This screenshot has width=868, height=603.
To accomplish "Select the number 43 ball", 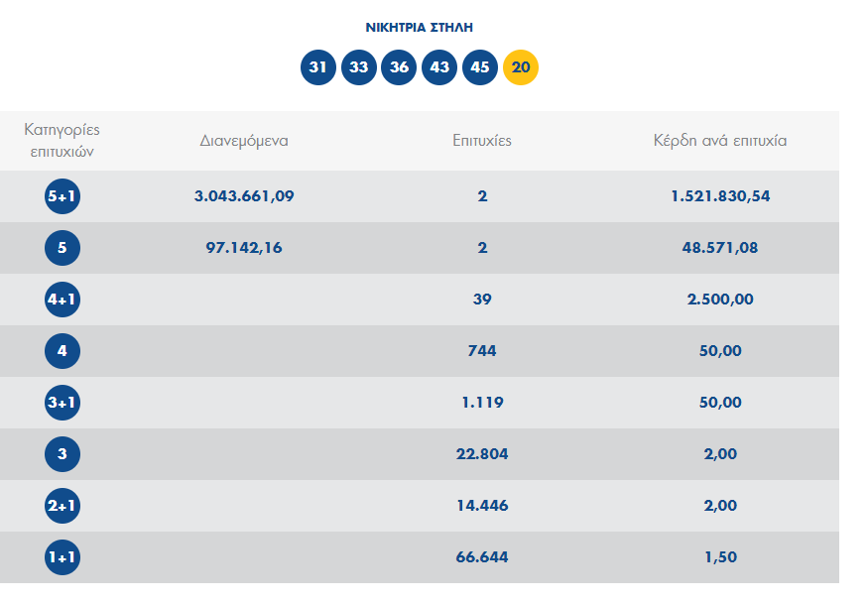I will [x=440, y=67].
